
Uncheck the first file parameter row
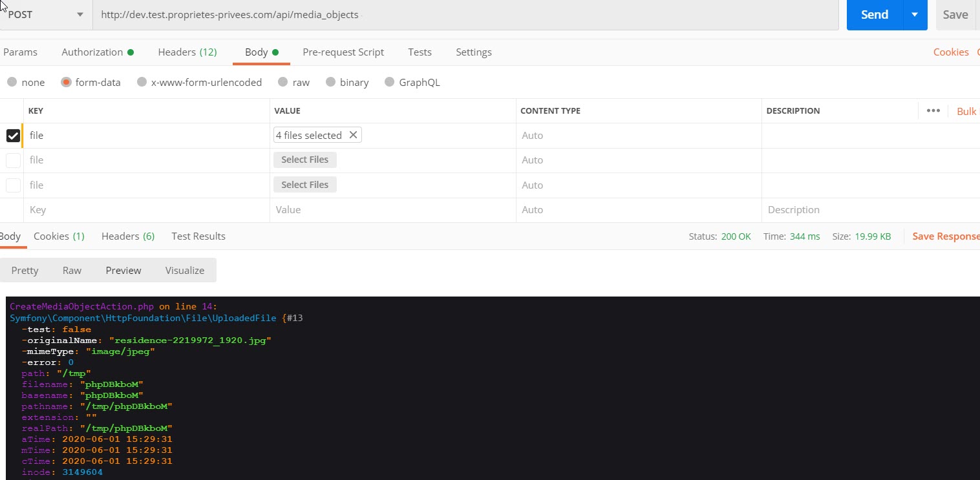point(12,135)
